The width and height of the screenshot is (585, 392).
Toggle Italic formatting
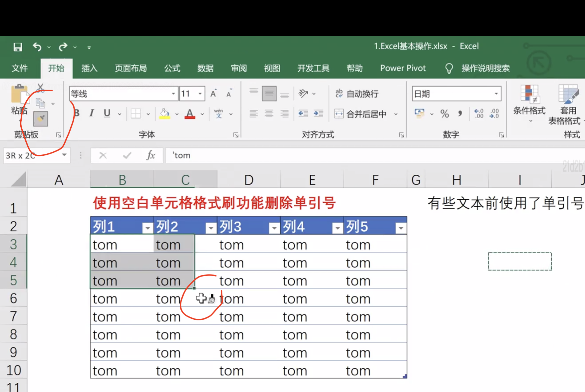[x=92, y=113]
